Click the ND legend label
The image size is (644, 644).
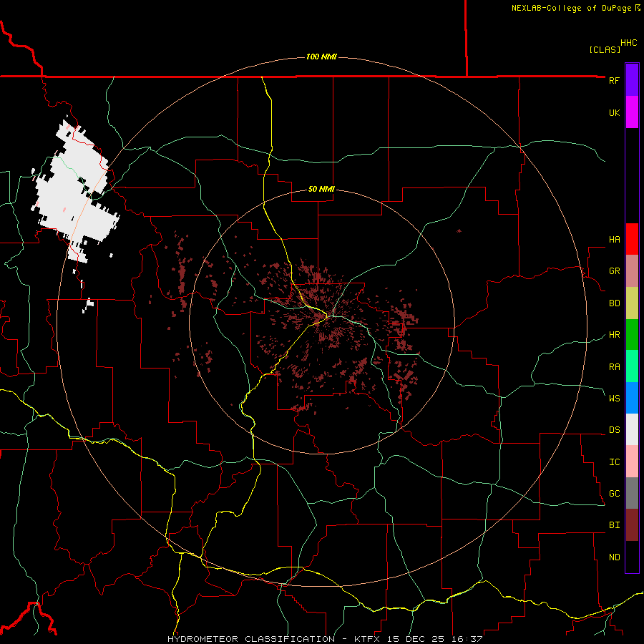point(614,557)
